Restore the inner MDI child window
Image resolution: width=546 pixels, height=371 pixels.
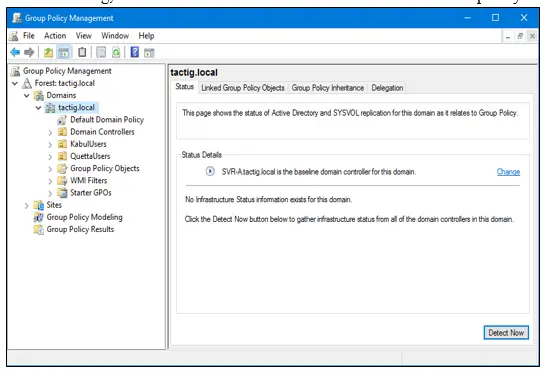[x=520, y=36]
